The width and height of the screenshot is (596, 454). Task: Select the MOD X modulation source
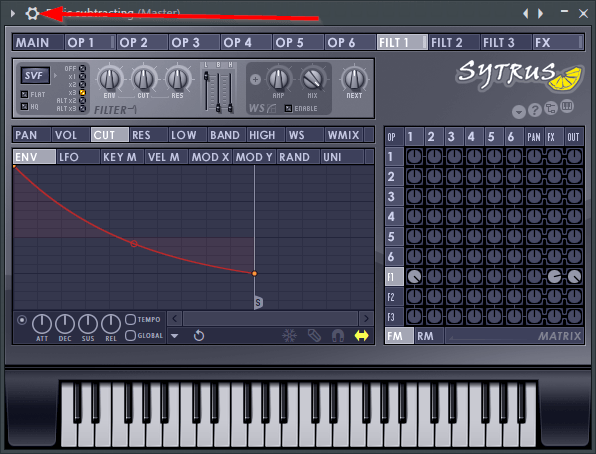click(210, 157)
